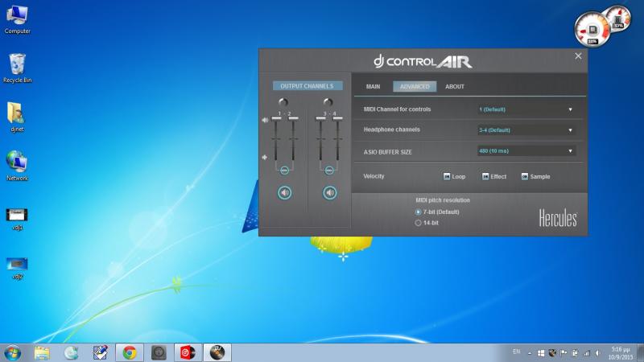Switch to the About tab

click(x=455, y=86)
